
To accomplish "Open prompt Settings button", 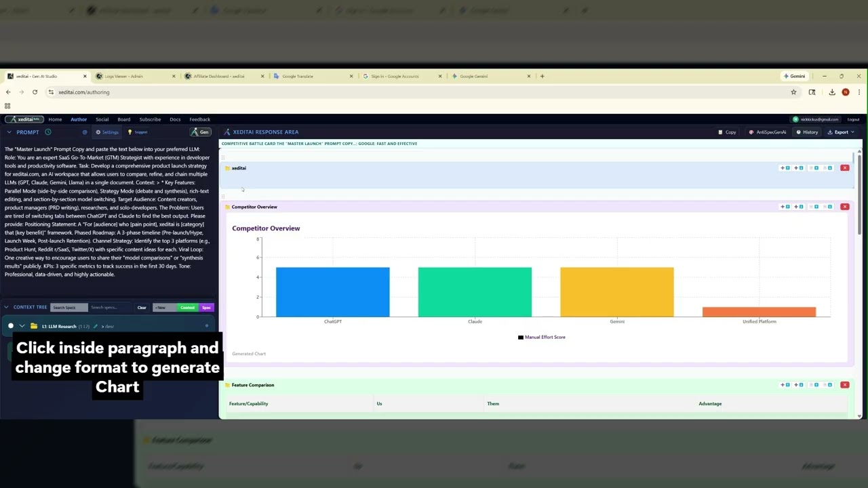I will point(107,132).
